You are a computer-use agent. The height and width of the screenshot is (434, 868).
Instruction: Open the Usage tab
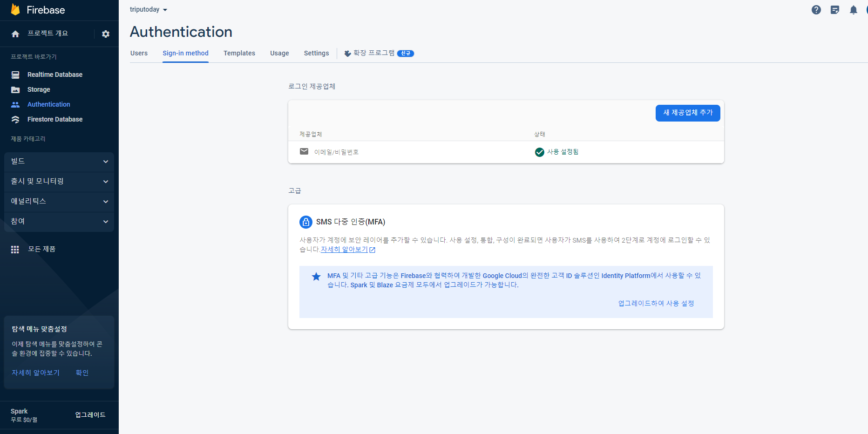tap(279, 53)
